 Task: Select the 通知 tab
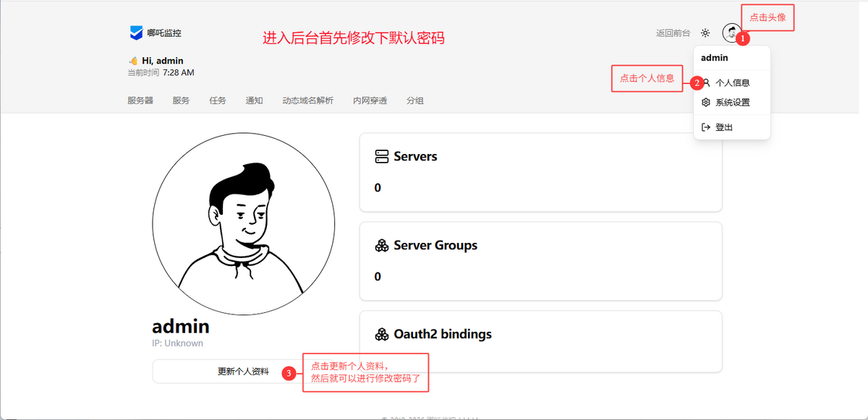pyautogui.click(x=254, y=100)
